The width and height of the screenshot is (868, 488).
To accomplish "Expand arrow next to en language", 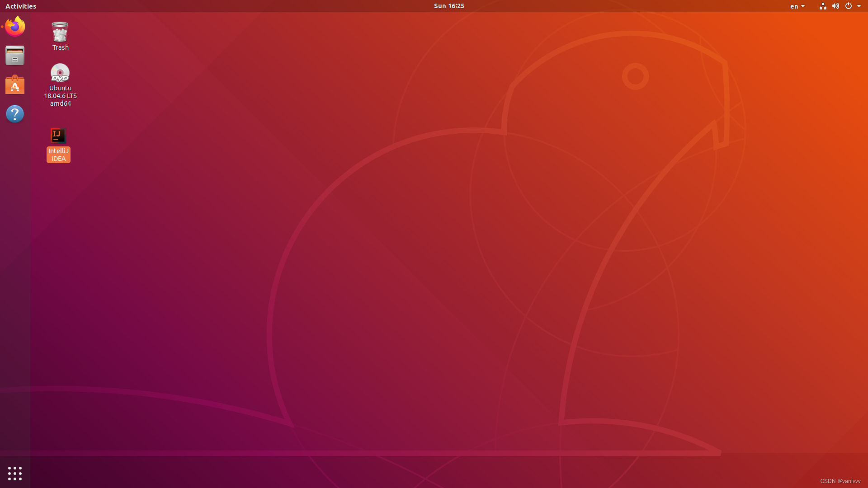I will (803, 6).
